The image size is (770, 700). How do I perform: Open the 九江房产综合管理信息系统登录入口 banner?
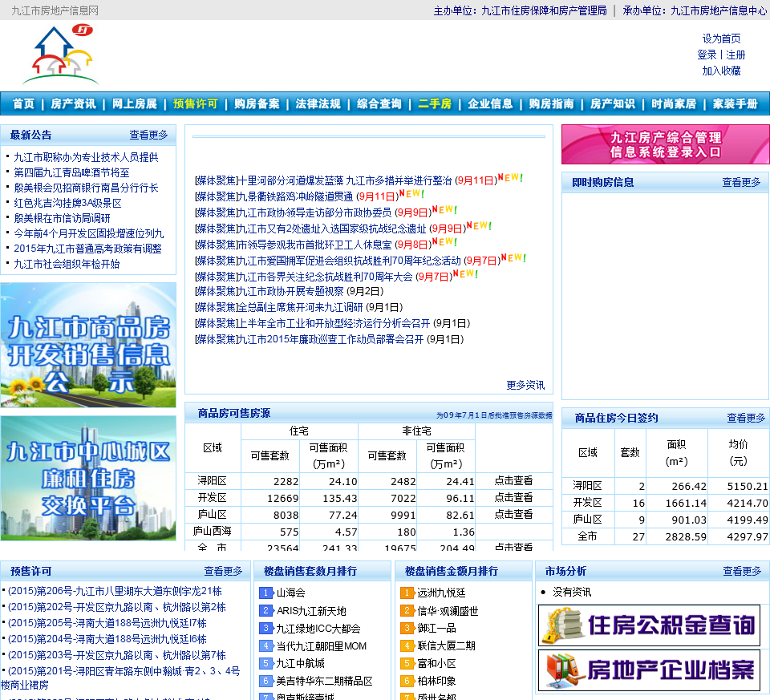(x=666, y=144)
